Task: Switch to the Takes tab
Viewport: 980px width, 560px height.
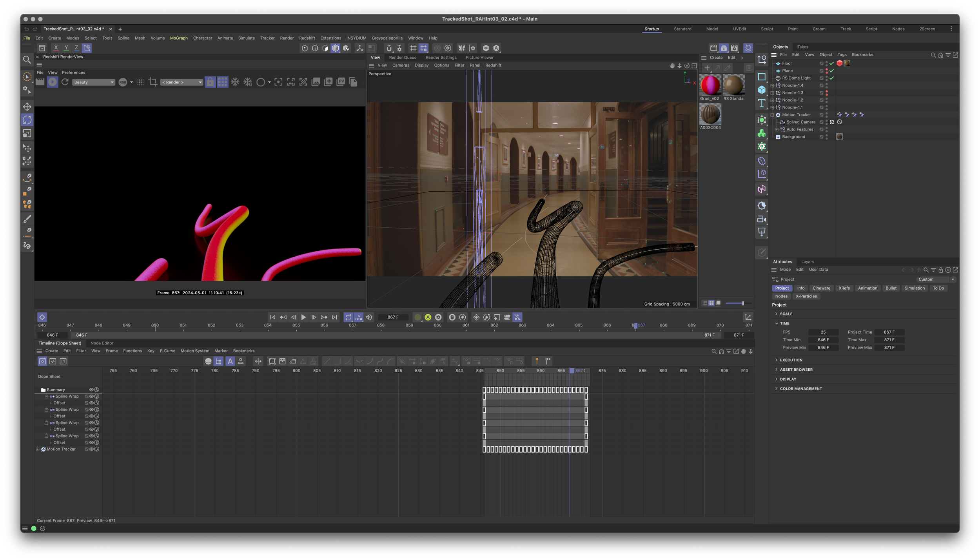Action: coord(803,47)
